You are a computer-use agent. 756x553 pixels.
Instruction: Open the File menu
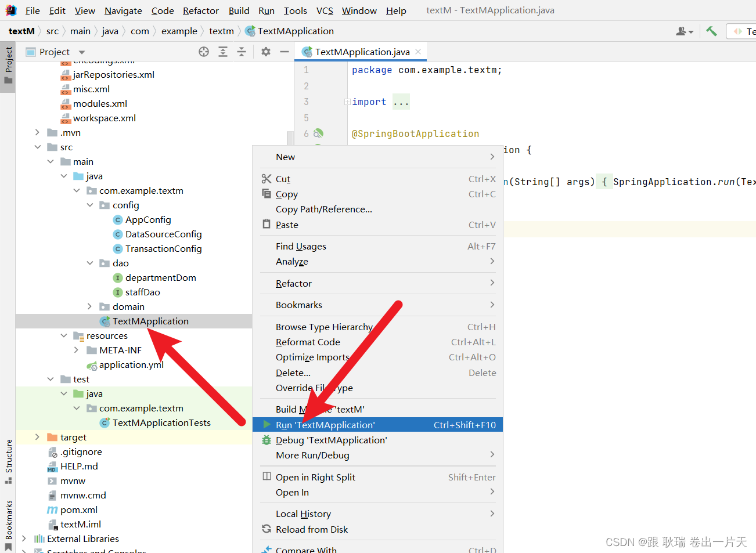[x=33, y=10]
